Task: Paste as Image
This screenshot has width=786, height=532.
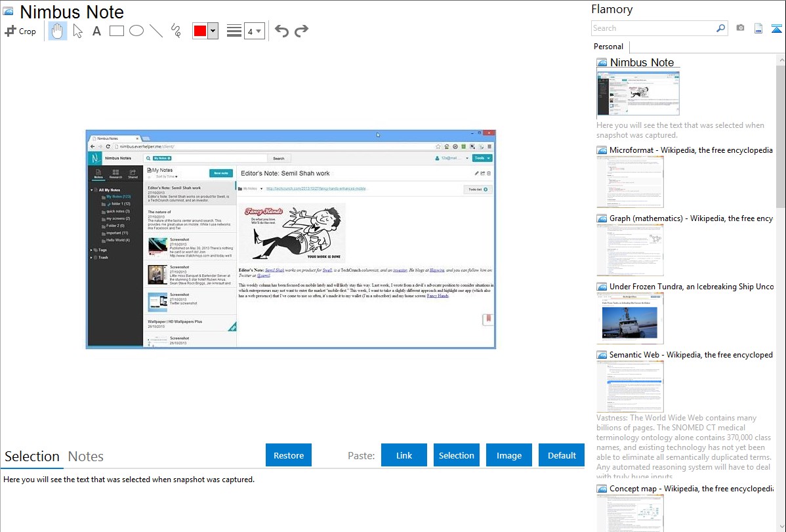Action: point(508,455)
